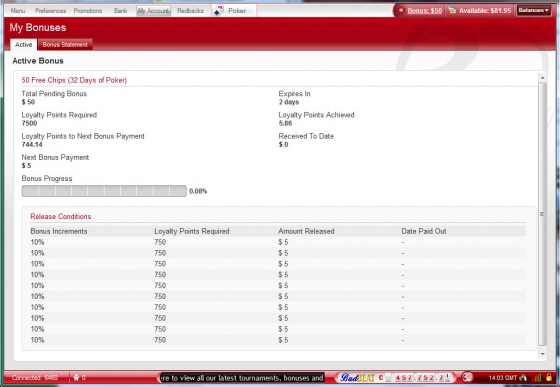Click the green connection signal bars icon
This screenshot has width=560, height=387.
537,378
